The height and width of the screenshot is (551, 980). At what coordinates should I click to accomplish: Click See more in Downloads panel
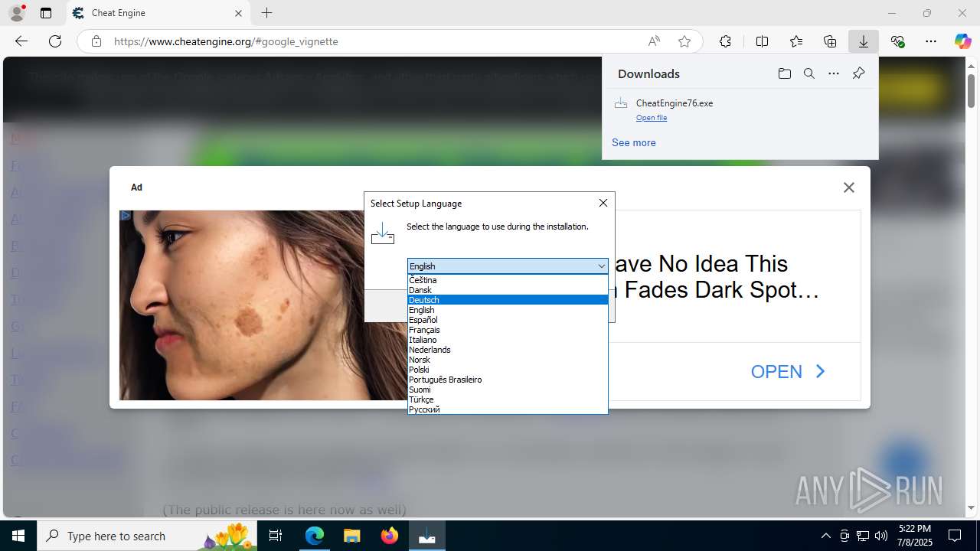[634, 143]
